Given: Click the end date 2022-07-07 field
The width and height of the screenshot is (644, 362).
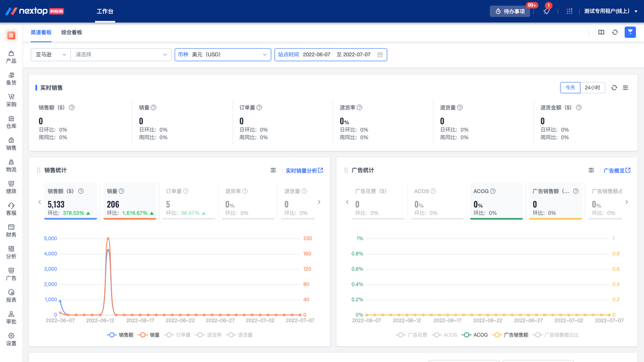Looking at the screenshot, I should [357, 54].
